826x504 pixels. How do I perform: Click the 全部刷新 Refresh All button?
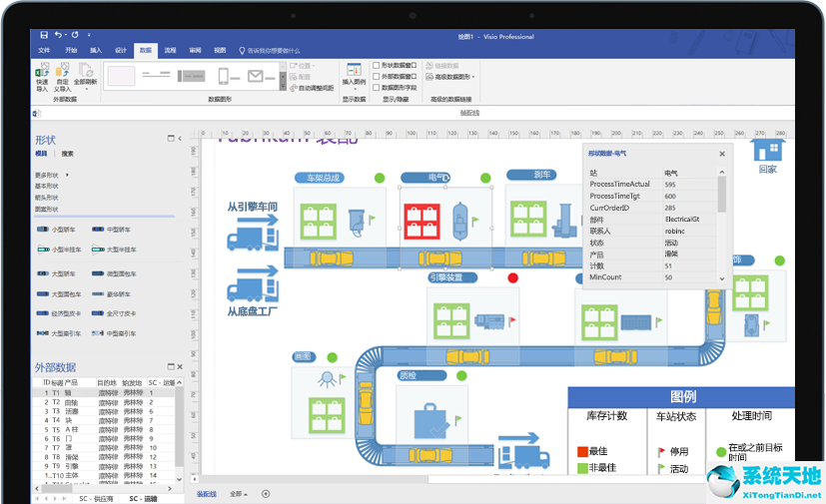coord(85,76)
